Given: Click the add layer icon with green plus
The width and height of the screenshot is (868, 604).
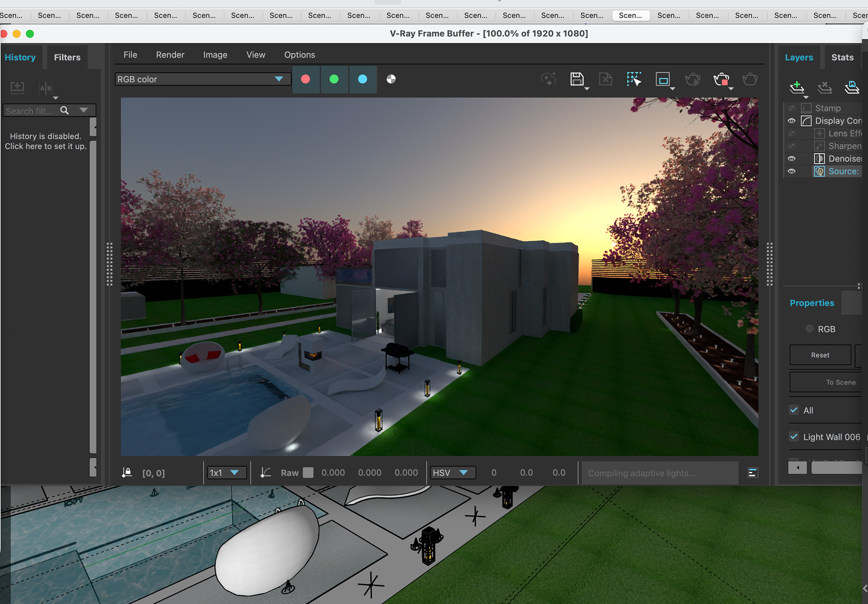Looking at the screenshot, I should (x=797, y=87).
